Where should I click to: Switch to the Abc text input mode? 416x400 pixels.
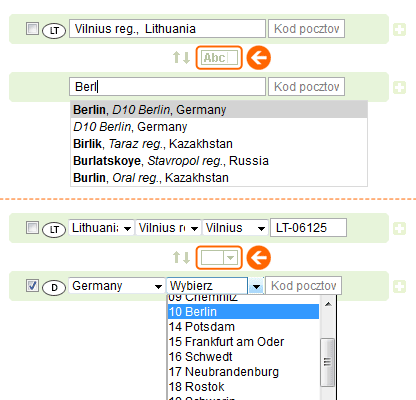[x=219, y=58]
